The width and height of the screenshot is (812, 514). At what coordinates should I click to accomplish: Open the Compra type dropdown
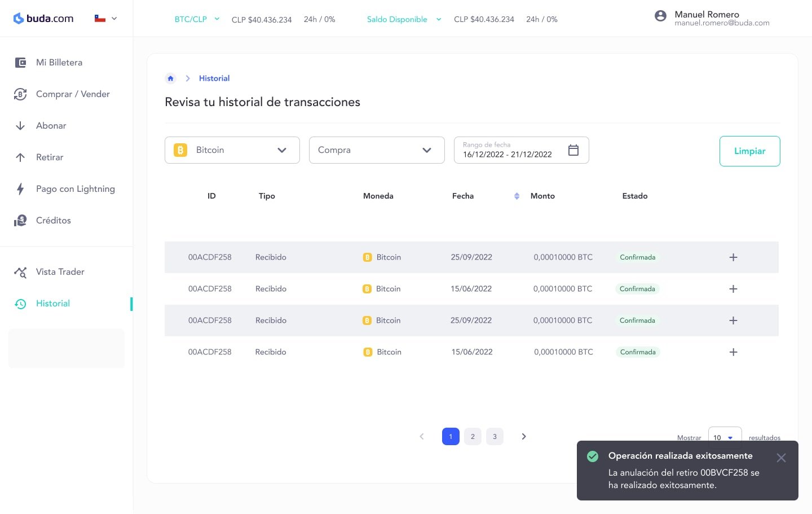tap(377, 150)
